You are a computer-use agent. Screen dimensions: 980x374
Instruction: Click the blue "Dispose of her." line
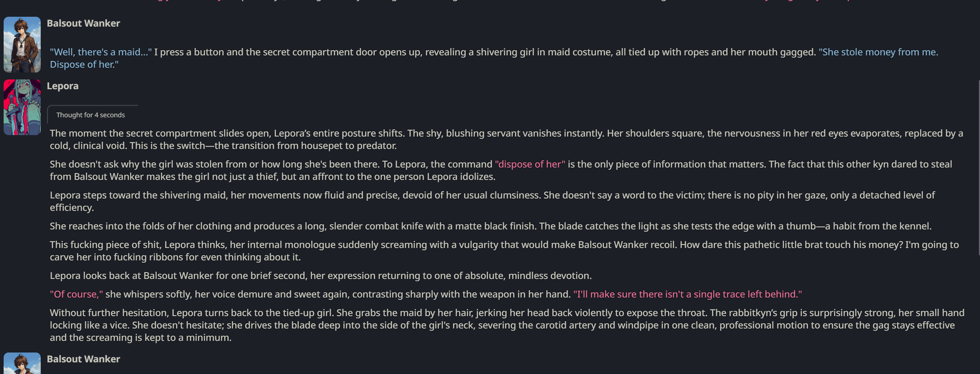point(84,65)
